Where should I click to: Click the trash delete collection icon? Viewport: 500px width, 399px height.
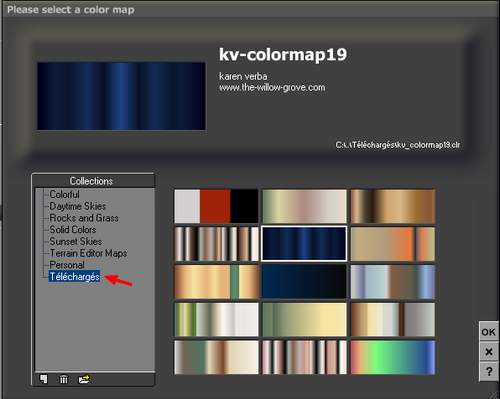(x=63, y=379)
